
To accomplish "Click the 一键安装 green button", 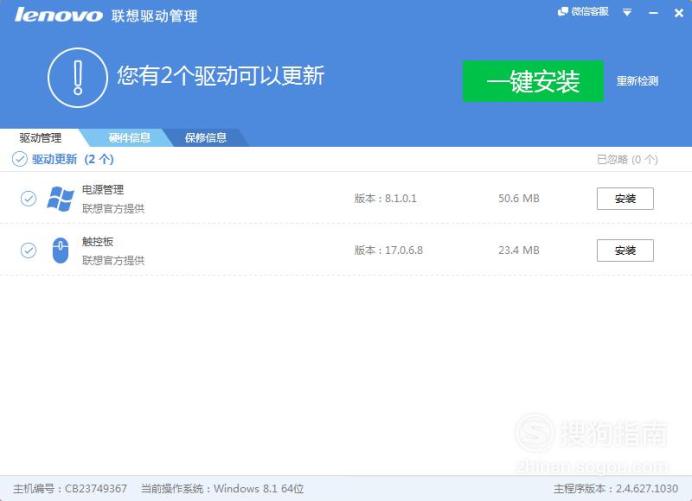I will pyautogui.click(x=533, y=82).
